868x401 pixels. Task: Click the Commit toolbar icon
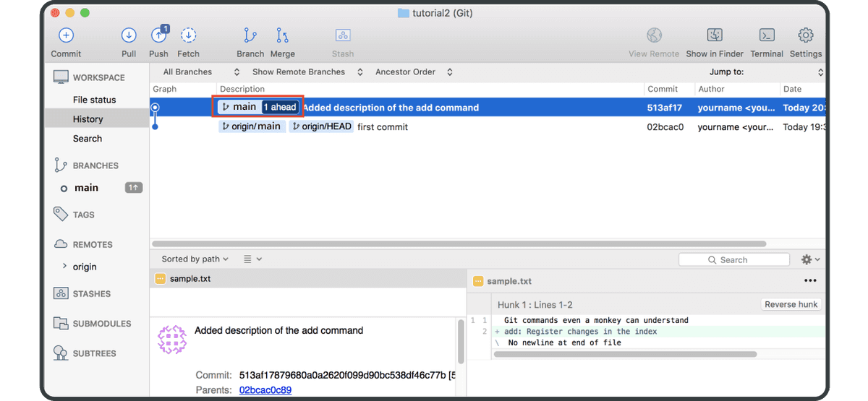[66, 35]
